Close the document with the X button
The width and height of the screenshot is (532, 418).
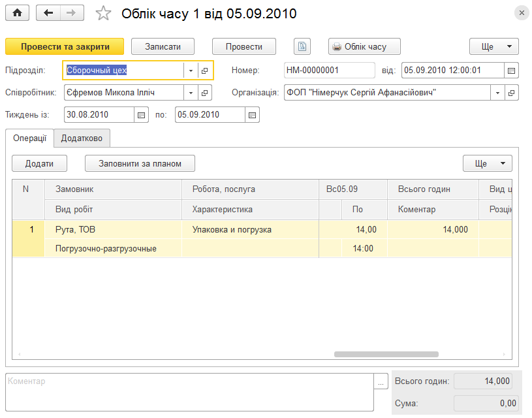522,13
